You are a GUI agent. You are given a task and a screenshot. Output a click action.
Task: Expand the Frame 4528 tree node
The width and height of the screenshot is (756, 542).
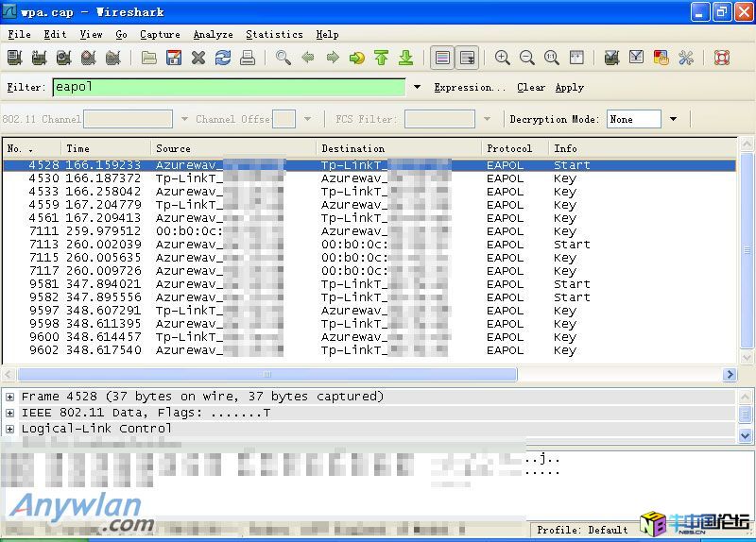pyautogui.click(x=10, y=397)
